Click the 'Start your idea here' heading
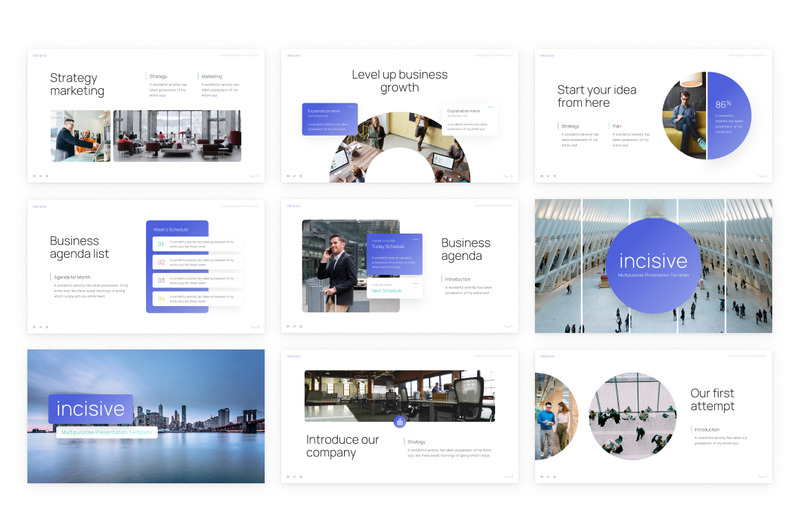The height and width of the screenshot is (532, 800). click(596, 96)
